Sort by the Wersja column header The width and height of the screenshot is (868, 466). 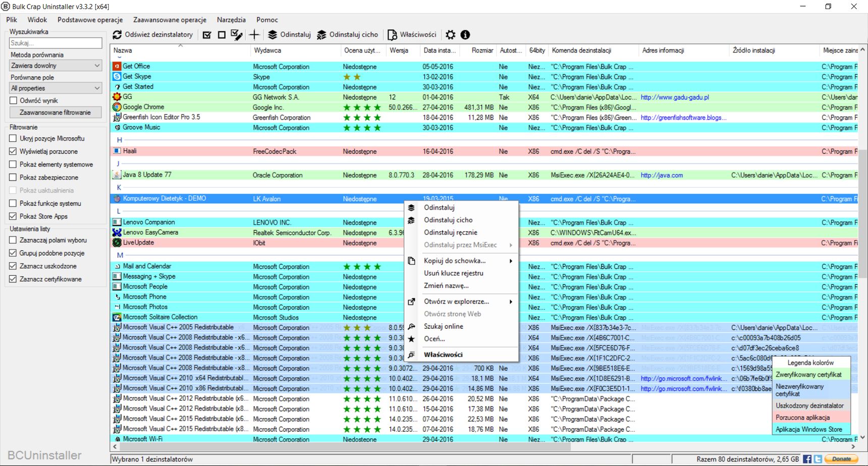point(403,50)
